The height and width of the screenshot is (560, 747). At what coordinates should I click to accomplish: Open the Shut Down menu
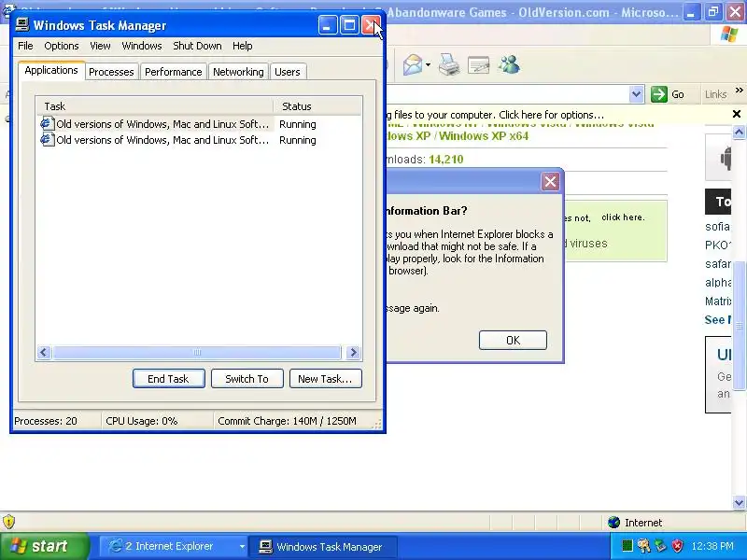197,46
